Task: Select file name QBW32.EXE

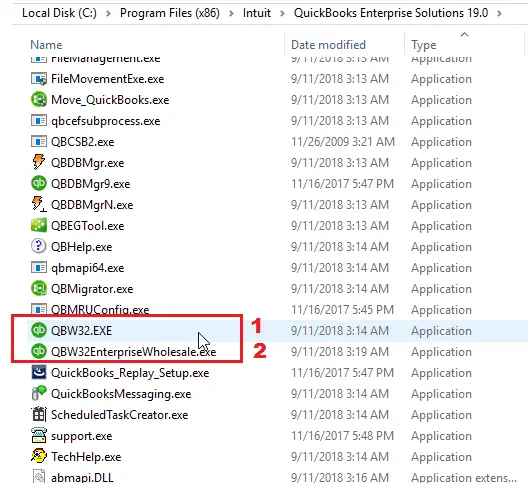Action: click(81, 330)
